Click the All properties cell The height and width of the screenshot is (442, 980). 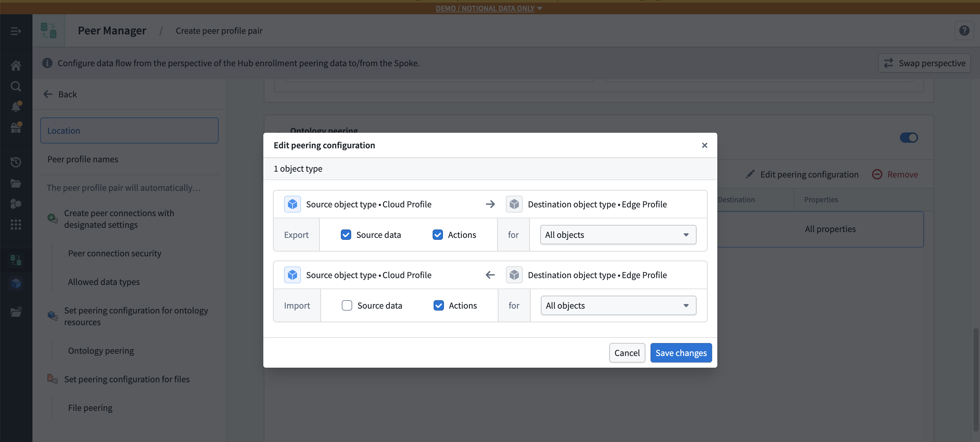click(x=830, y=229)
